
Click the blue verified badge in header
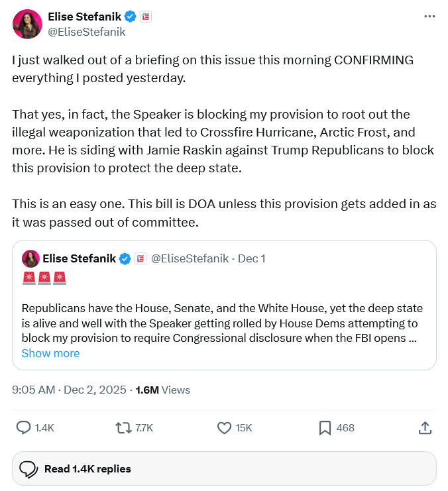(131, 17)
